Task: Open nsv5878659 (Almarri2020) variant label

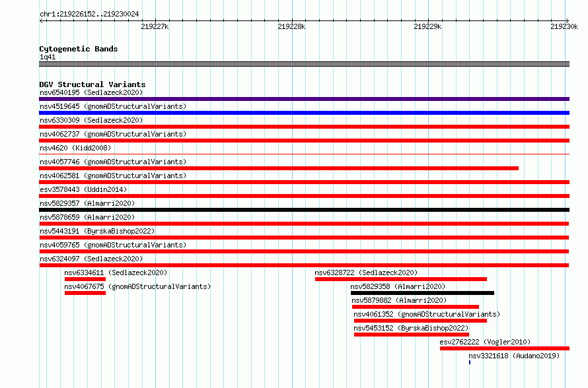Action: (87, 217)
